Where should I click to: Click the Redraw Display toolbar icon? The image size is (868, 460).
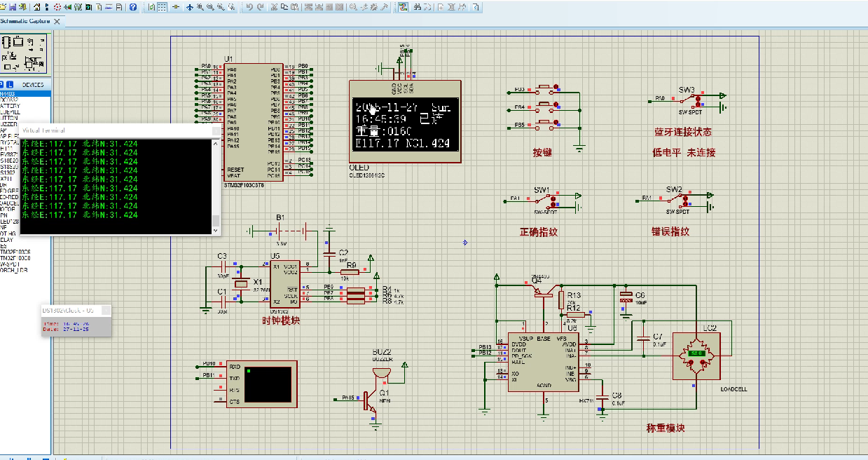pos(151,6)
